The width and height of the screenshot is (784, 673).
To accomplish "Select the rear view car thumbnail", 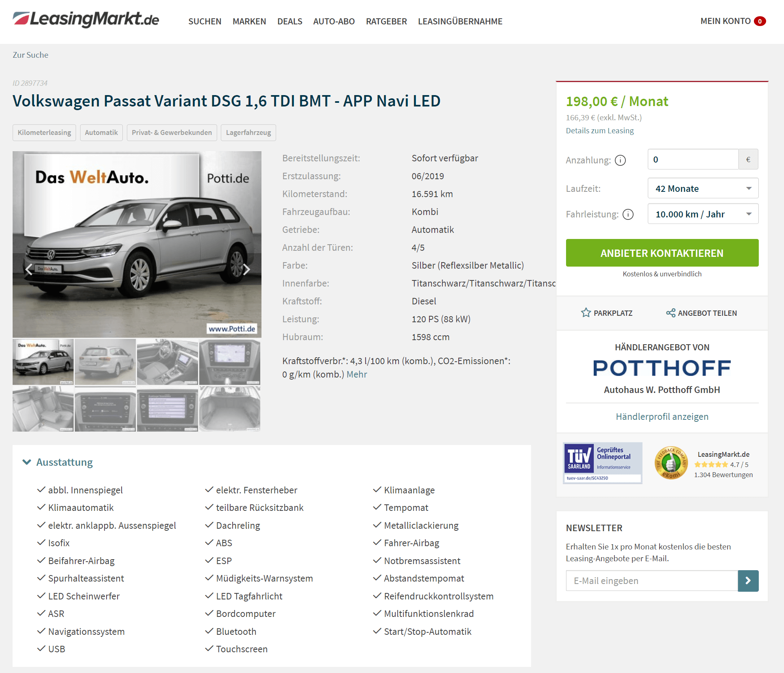I will [x=105, y=362].
